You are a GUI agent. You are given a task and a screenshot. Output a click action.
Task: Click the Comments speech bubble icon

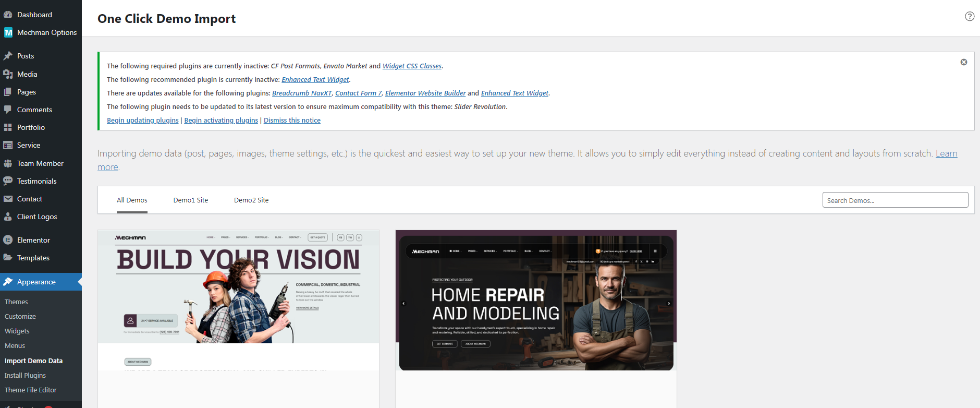point(8,110)
